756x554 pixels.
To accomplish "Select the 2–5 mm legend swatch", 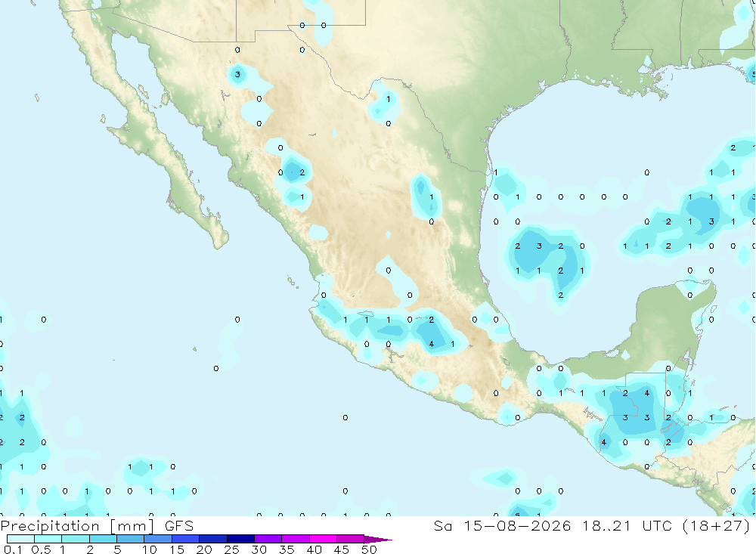I will [x=103, y=539].
